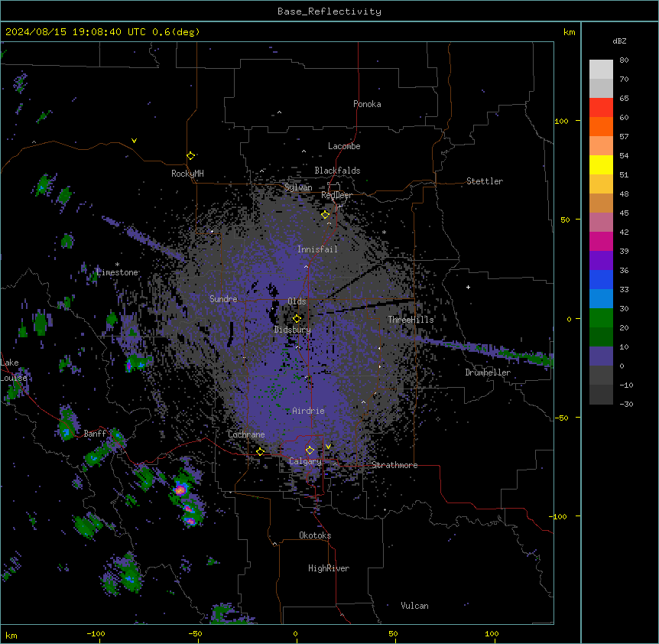Click the Lake Louise label
The height and width of the screenshot is (644, 659).
click(x=14, y=370)
